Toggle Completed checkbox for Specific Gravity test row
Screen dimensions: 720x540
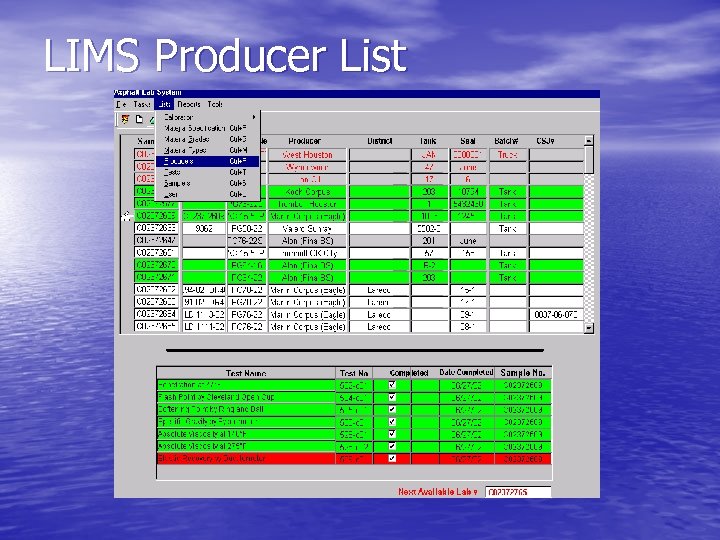[x=392, y=422]
